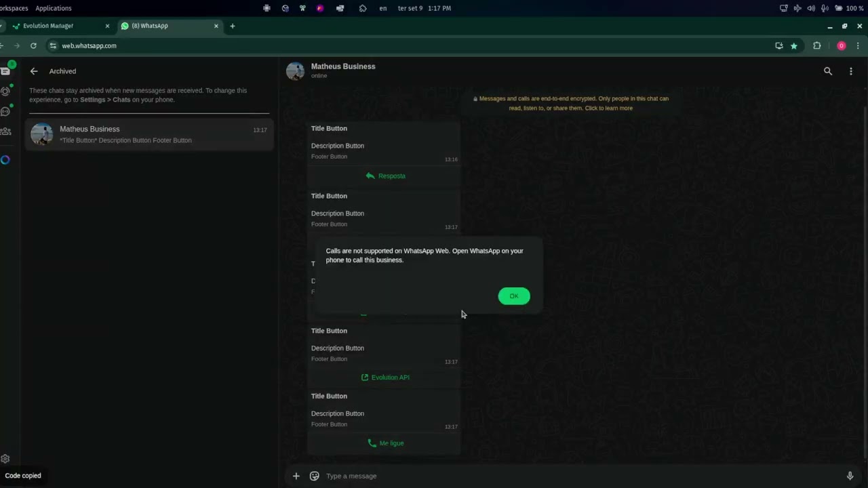The image size is (868, 488).
Task: Open the Matheus Business header profile picture
Action: coord(295,70)
